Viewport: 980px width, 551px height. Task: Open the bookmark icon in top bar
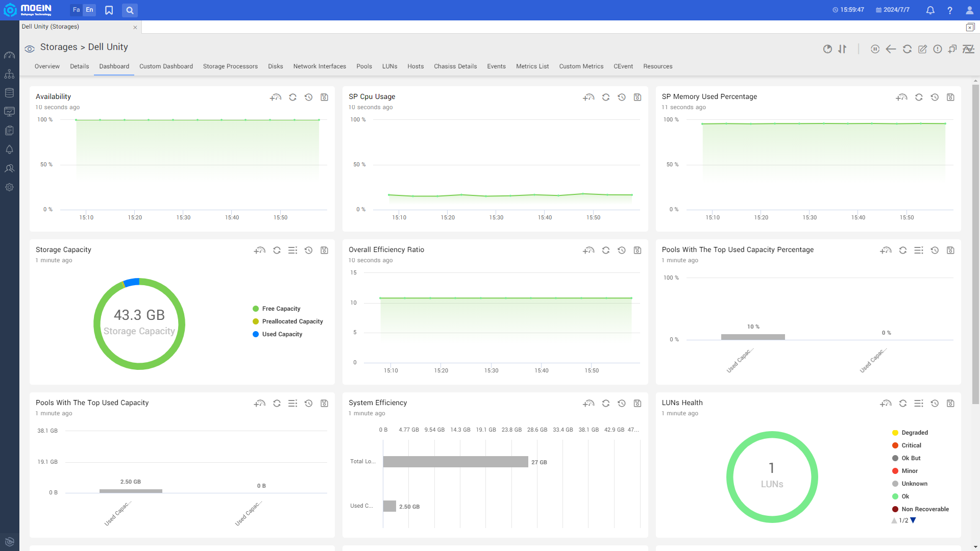109,10
